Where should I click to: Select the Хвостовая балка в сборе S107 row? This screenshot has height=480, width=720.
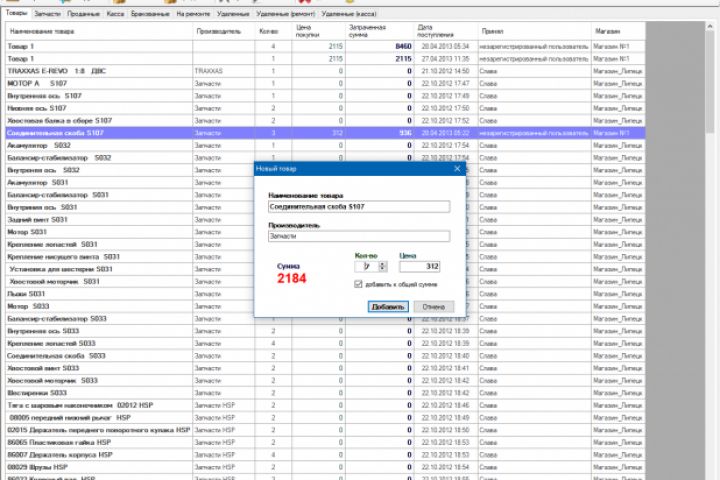click(325, 121)
